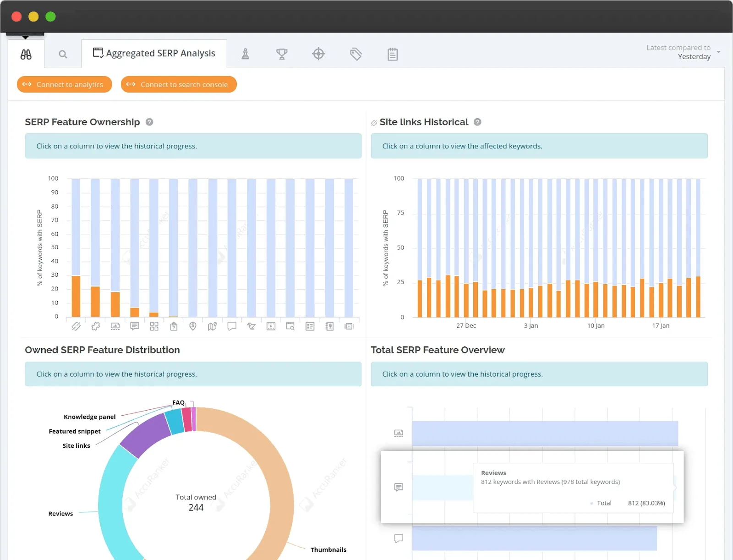Click the Site links Historical help bubble
The width and height of the screenshot is (733, 560).
click(x=477, y=122)
